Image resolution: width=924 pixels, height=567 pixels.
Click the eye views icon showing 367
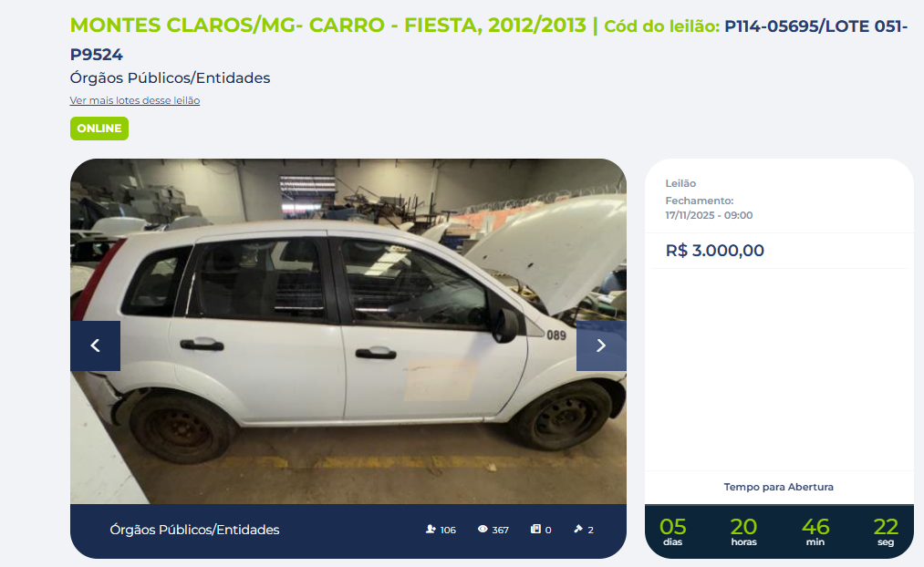tap(483, 530)
